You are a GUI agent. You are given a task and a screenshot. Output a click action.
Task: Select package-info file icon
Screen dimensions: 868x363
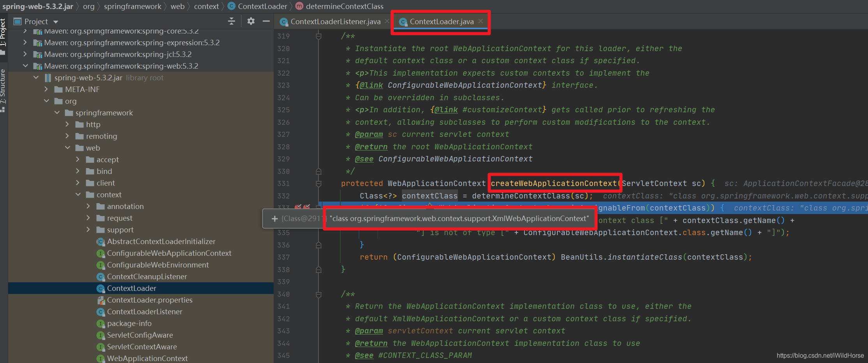[101, 324]
